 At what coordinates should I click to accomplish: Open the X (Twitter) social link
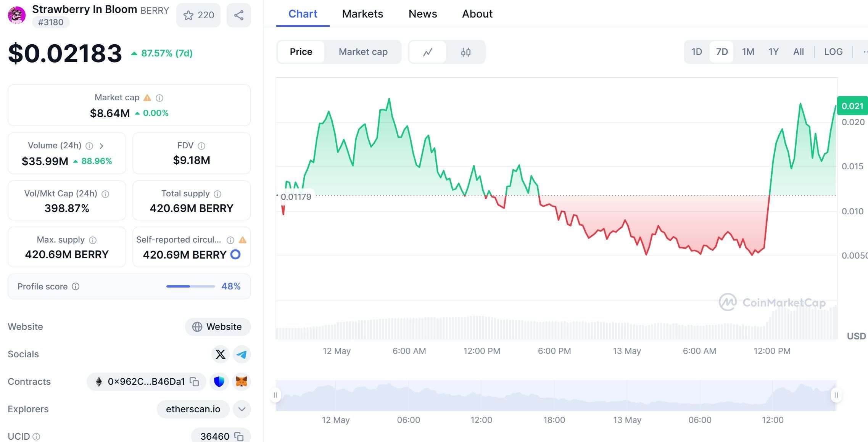coord(220,354)
